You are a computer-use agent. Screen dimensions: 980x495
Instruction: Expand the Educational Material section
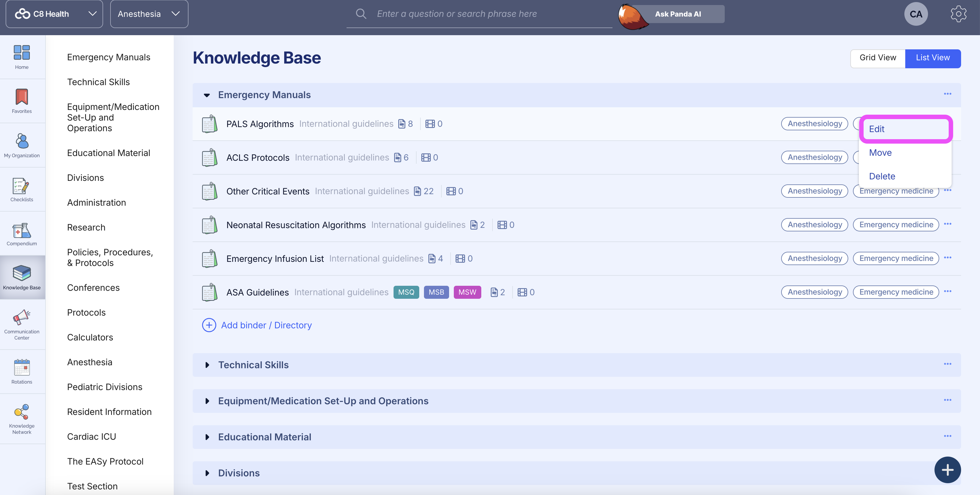(x=207, y=438)
